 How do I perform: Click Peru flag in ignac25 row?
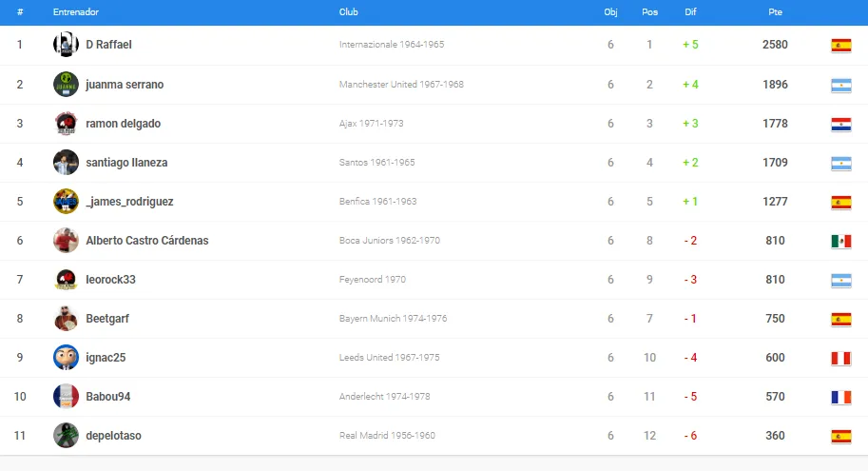tap(840, 359)
